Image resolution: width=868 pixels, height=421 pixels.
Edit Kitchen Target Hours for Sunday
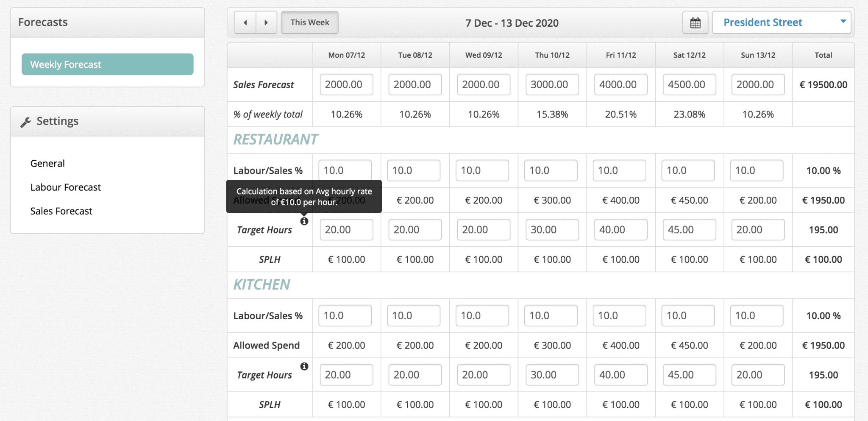757,375
